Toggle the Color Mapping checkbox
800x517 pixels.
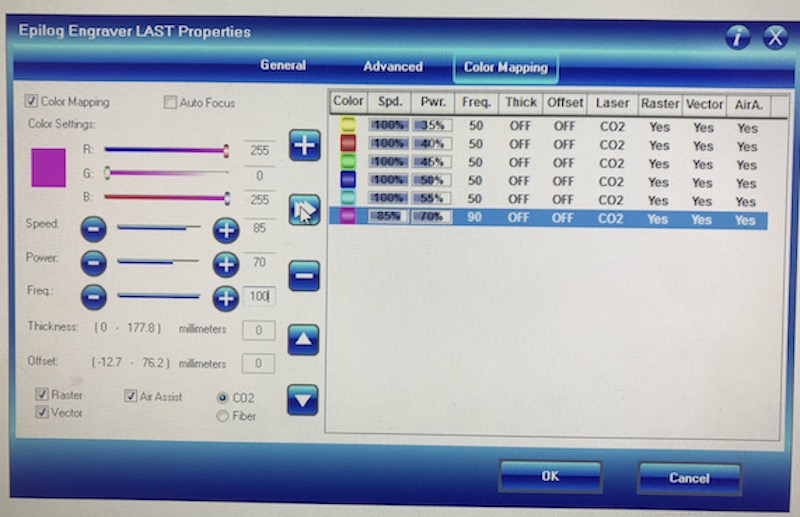pos(31,101)
